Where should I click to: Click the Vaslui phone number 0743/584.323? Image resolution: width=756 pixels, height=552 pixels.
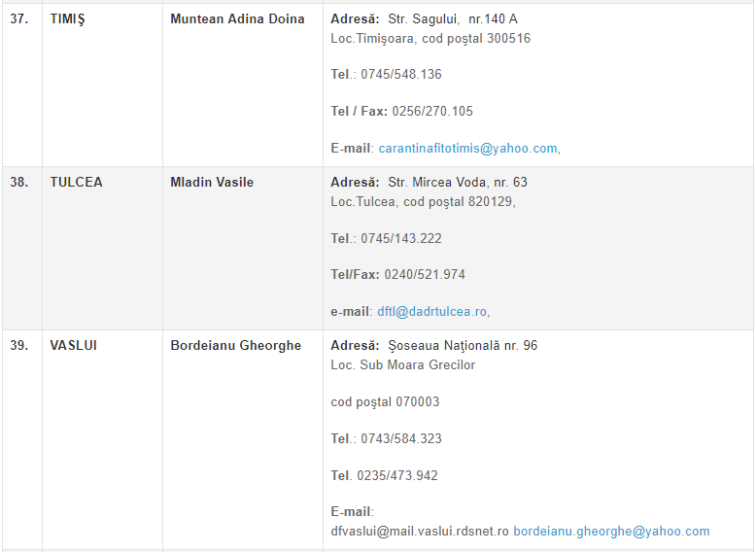pyautogui.click(x=401, y=438)
